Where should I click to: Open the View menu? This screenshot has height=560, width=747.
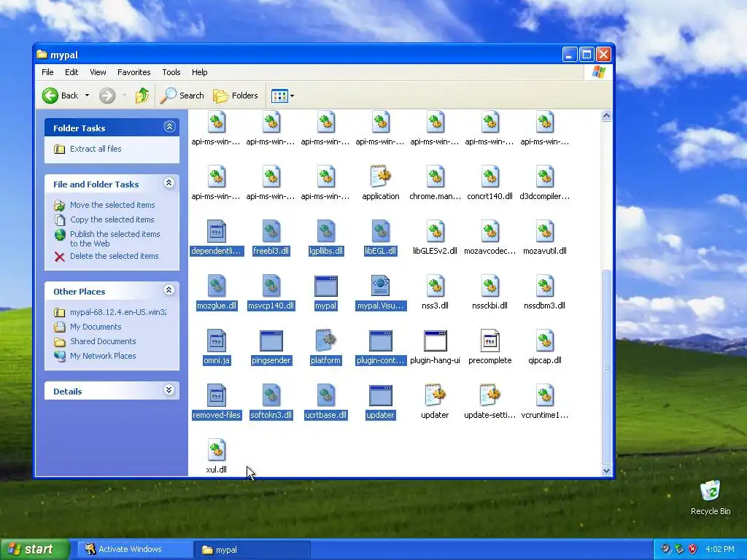(x=98, y=72)
